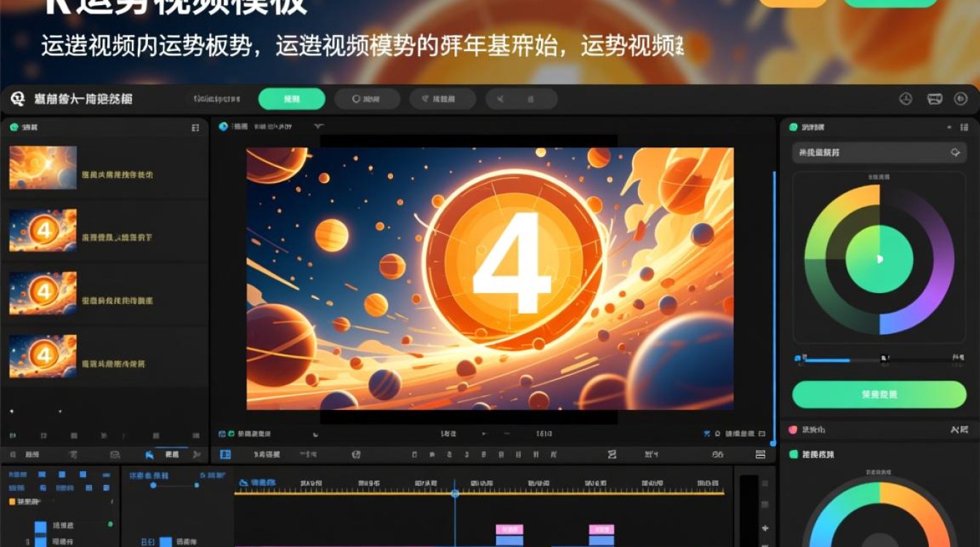Image resolution: width=980 pixels, height=547 pixels.
Task: Expand the section with the green square icon
Action: 879,454
